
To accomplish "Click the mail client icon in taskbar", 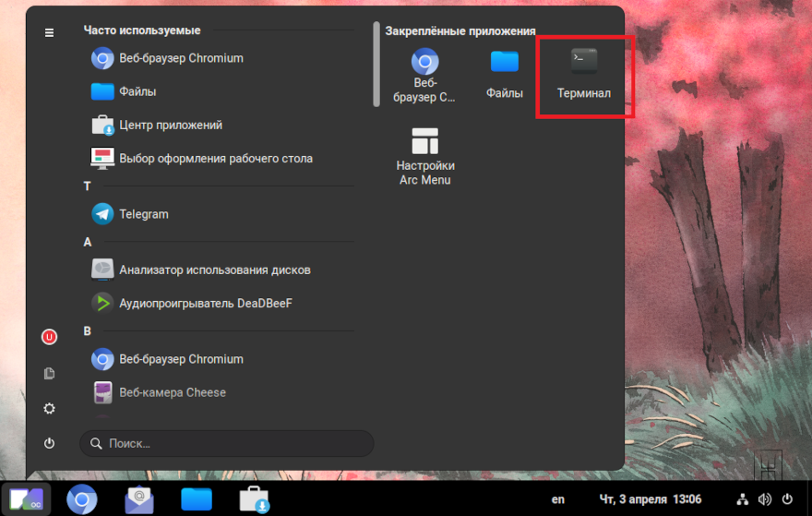I will (139, 499).
